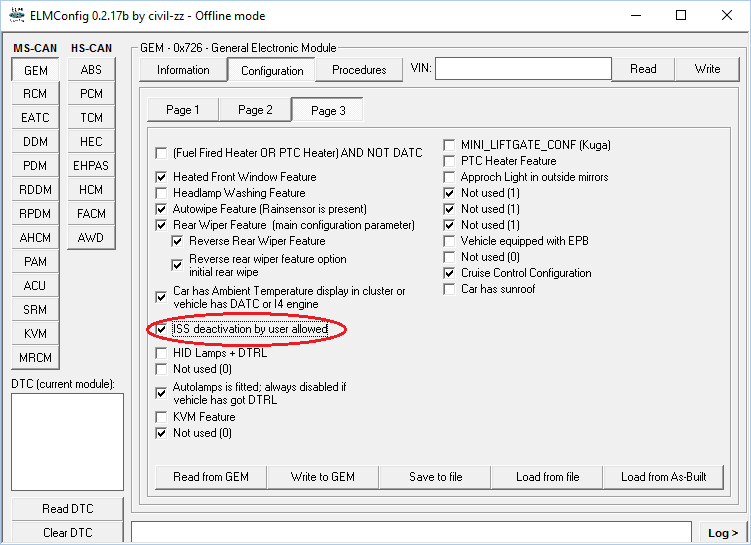Click Write to GEM button
751x545 pixels.
(x=321, y=477)
